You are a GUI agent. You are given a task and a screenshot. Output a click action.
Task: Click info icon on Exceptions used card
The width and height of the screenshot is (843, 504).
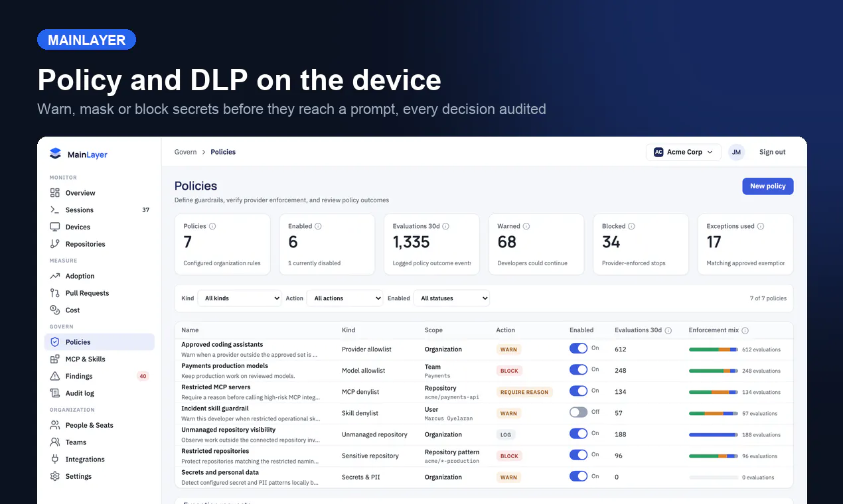click(760, 226)
